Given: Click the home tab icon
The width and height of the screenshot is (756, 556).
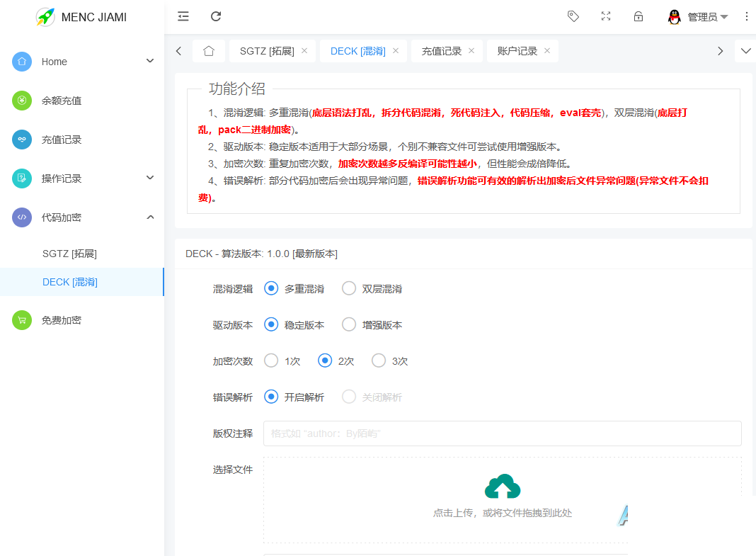Looking at the screenshot, I should tap(209, 51).
